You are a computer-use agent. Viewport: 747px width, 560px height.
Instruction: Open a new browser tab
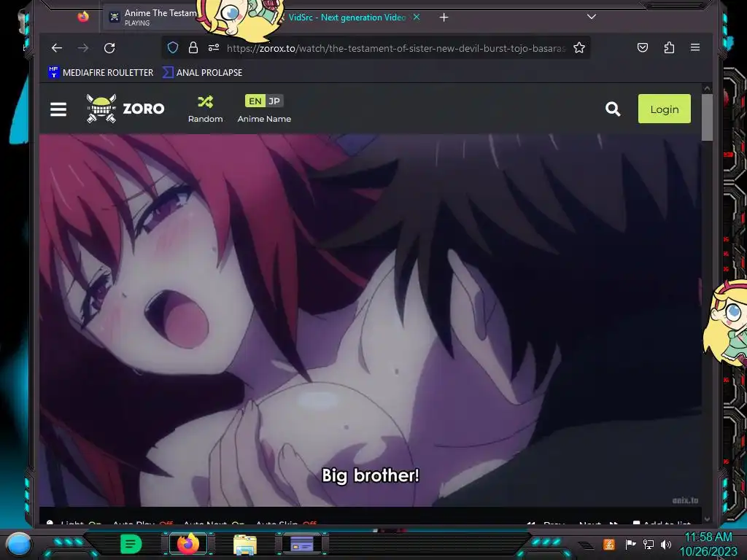[x=444, y=17]
